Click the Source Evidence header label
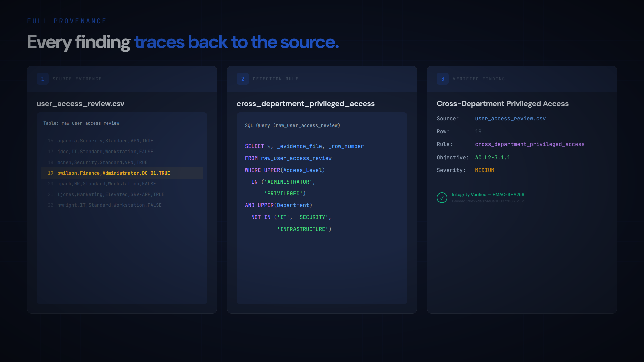The image size is (644, 362). click(x=77, y=79)
